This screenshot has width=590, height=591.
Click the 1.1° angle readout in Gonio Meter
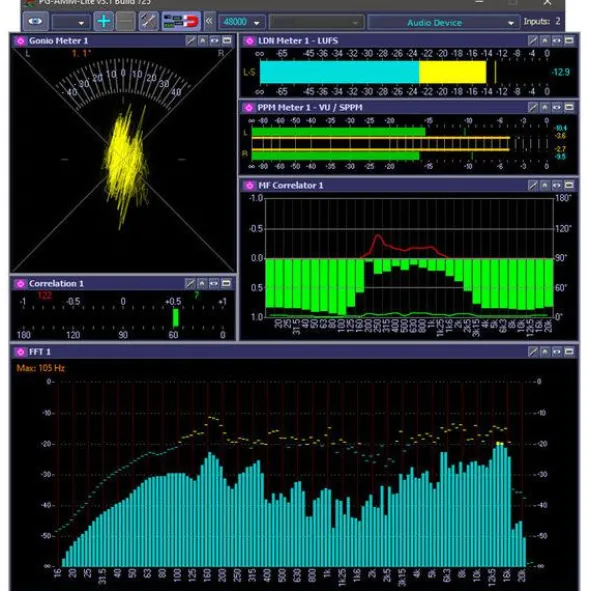coord(81,54)
